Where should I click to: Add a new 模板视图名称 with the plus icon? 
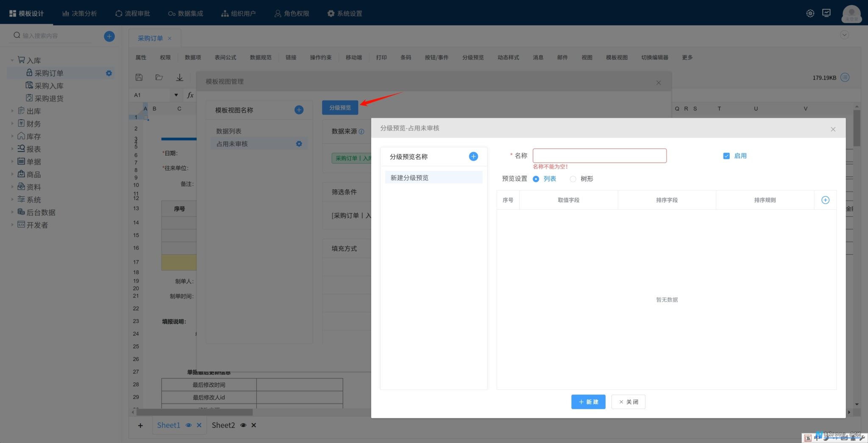click(299, 110)
